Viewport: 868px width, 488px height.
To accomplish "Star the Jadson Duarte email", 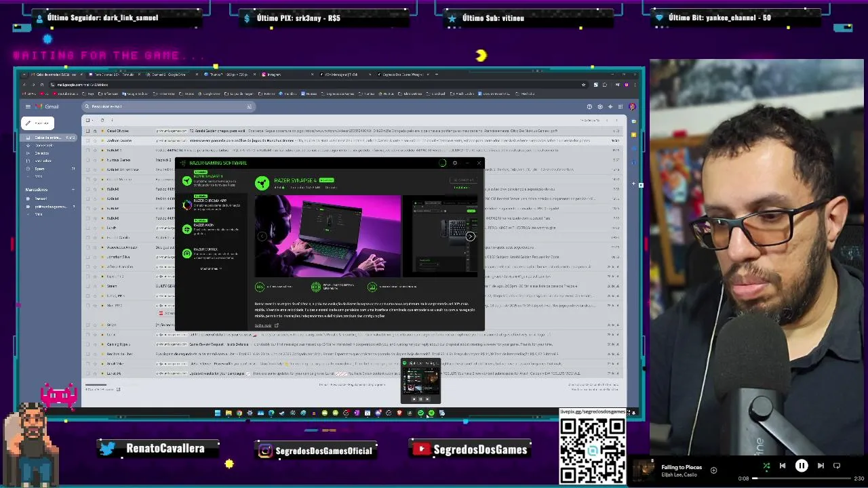I will [95, 140].
